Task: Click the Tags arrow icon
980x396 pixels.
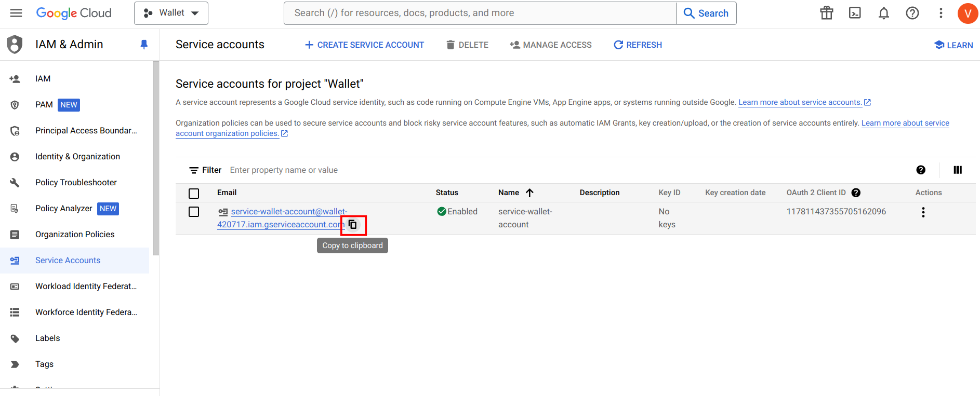Action: pyautogui.click(x=15, y=364)
